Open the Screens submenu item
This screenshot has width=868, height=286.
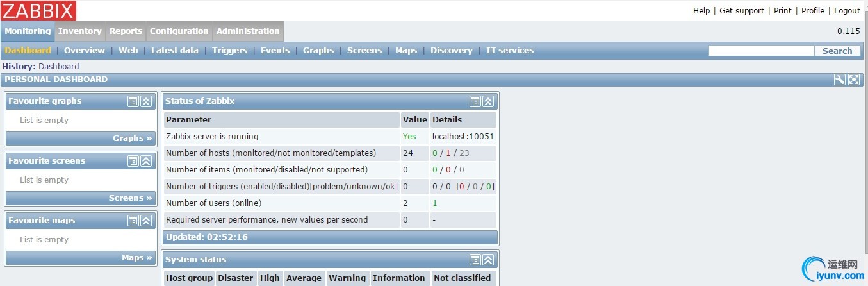click(x=364, y=50)
